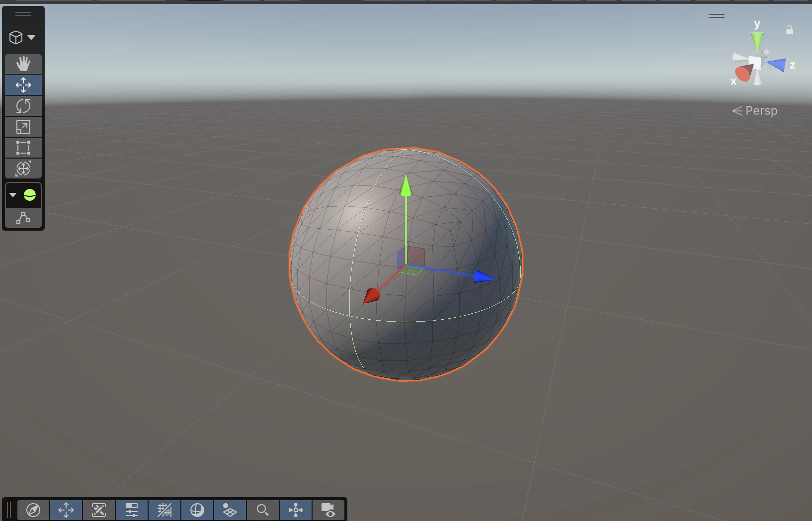Click the red X axis cone on orientation gizmo
Image resolution: width=812 pixels, height=521 pixels.
pos(743,73)
